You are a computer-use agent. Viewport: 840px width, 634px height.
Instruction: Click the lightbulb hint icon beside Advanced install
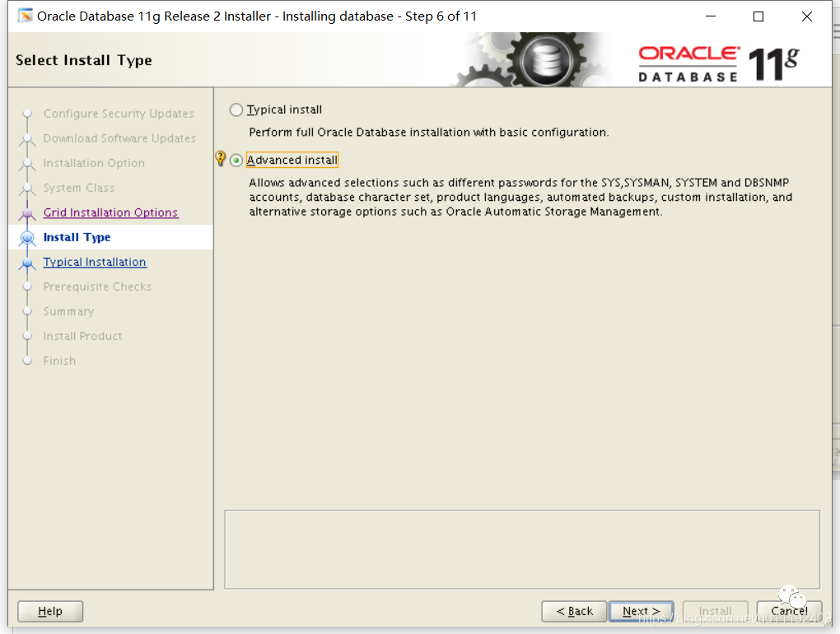coord(220,158)
